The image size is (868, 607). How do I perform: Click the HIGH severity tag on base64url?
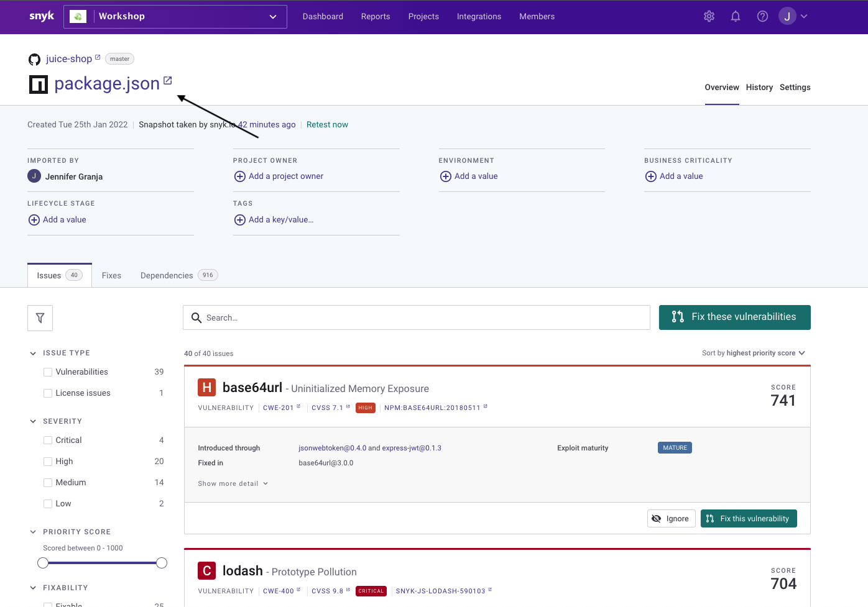(366, 408)
